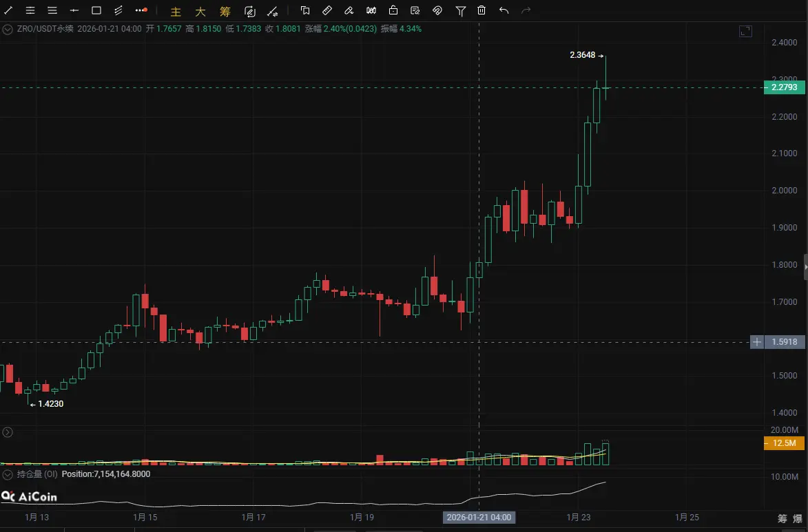Screen dimensions: 808x532
Task: Click the line-with-settings drawing icon
Action: tap(273, 11)
